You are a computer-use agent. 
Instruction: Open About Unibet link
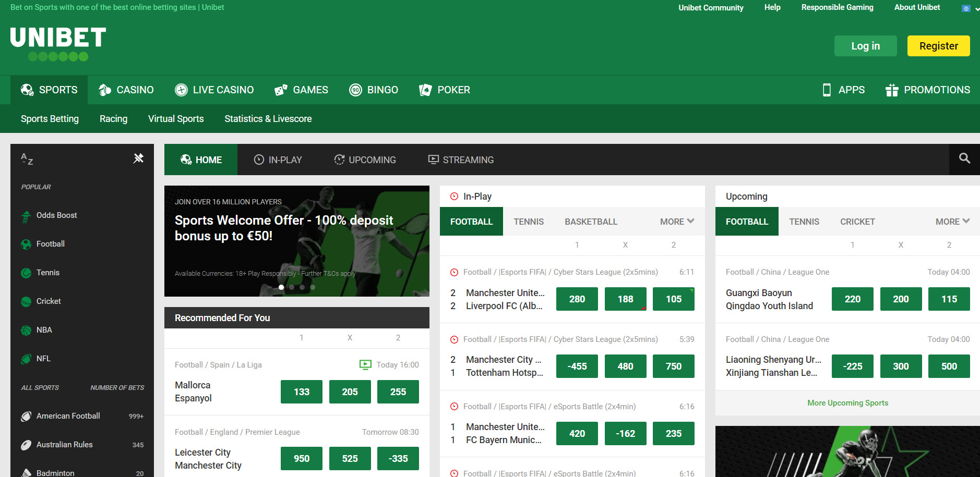tap(917, 7)
